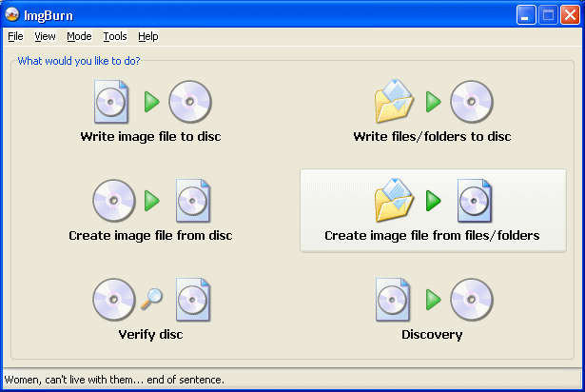Click the image file icon in 'Create image file from disc'

193,201
